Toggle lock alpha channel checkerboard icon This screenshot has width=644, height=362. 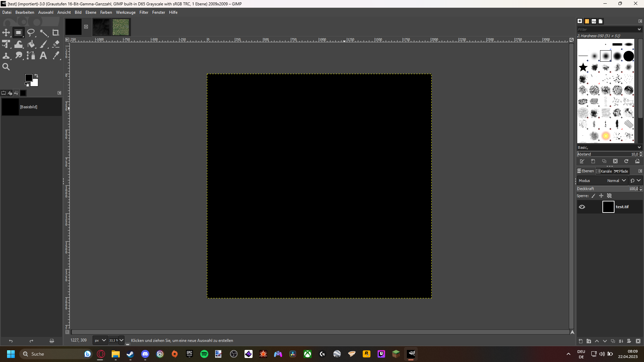(609, 196)
